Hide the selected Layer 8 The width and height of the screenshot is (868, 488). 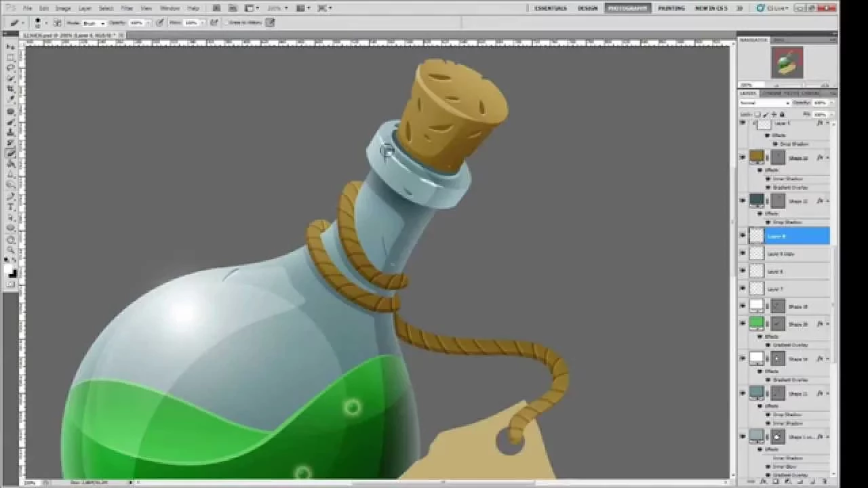(743, 236)
